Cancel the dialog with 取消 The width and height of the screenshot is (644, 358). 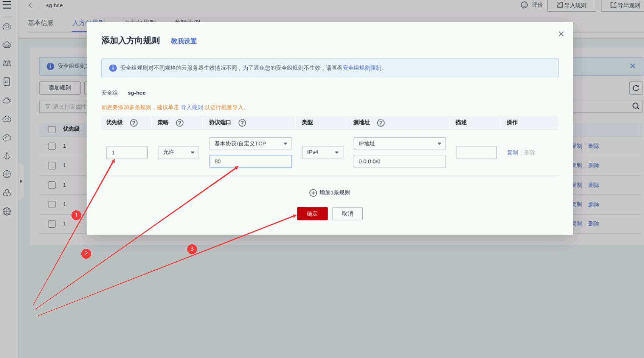point(348,214)
